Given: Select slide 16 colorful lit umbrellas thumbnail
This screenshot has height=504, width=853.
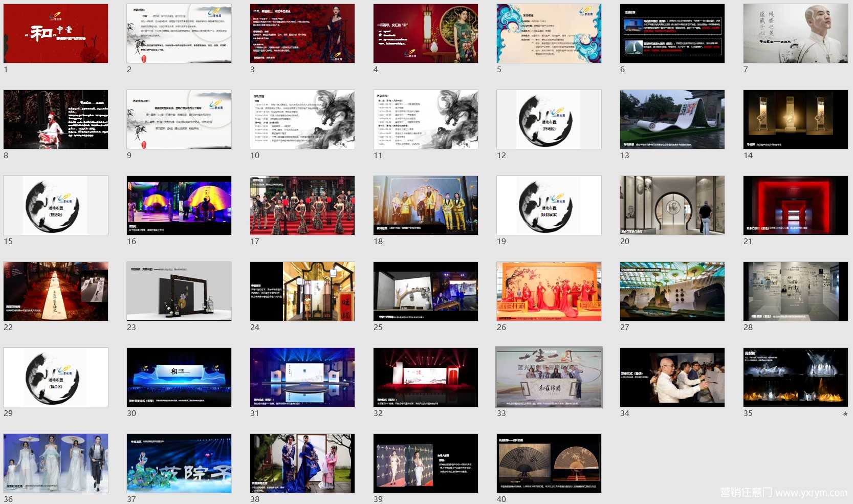Looking at the screenshot, I should [x=179, y=206].
